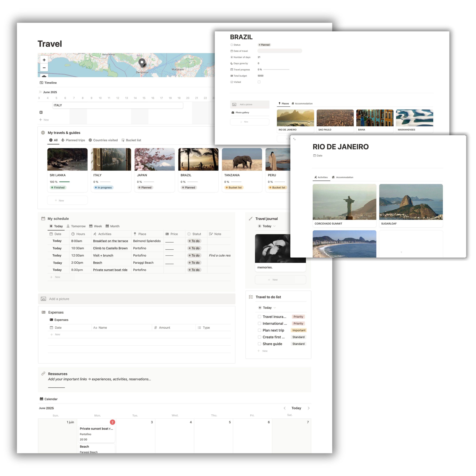Switch to Month schedule view
This screenshot has height=476, width=476.
[x=112, y=226]
